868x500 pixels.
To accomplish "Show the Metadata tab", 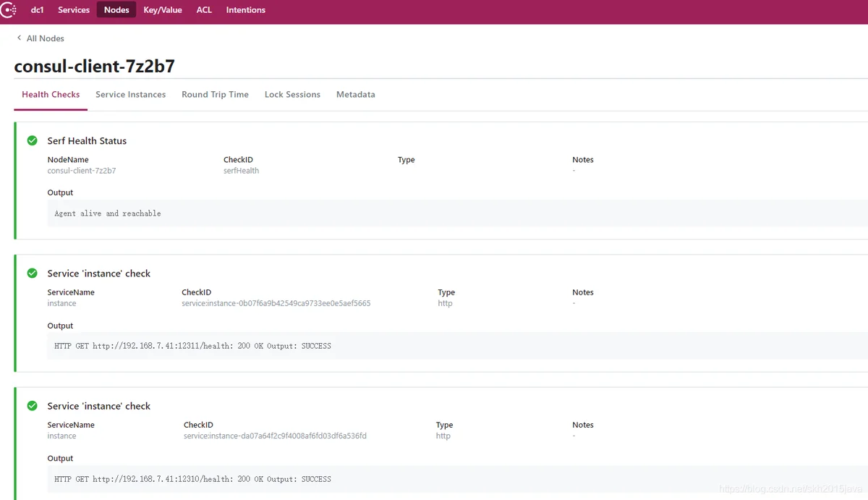I will (355, 95).
